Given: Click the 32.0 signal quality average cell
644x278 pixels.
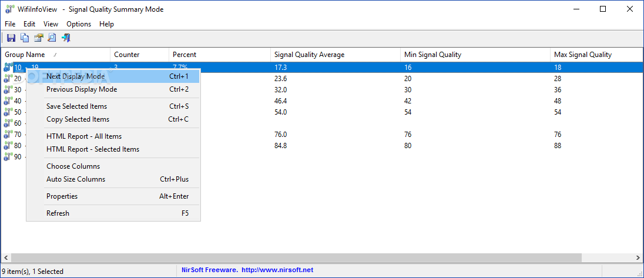Looking at the screenshot, I should click(x=280, y=89).
